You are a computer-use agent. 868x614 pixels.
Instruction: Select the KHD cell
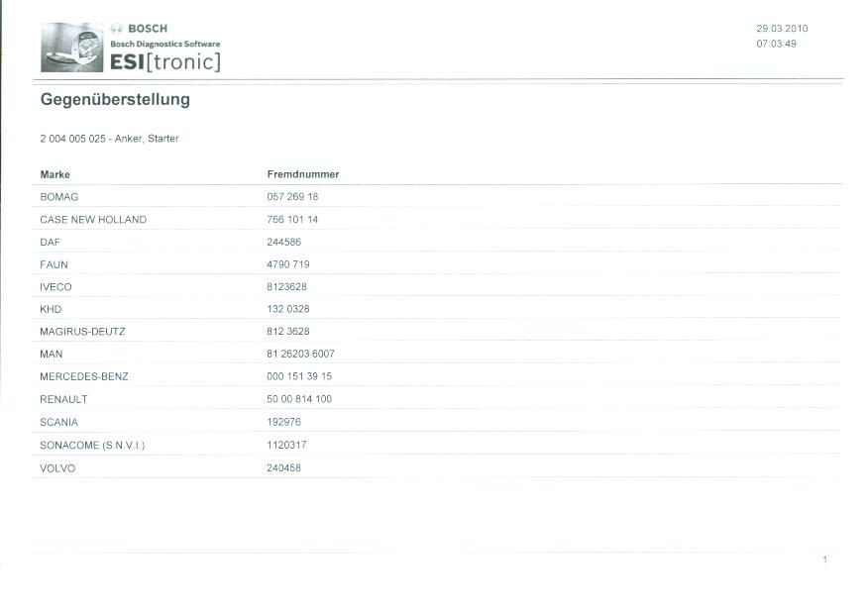point(51,309)
